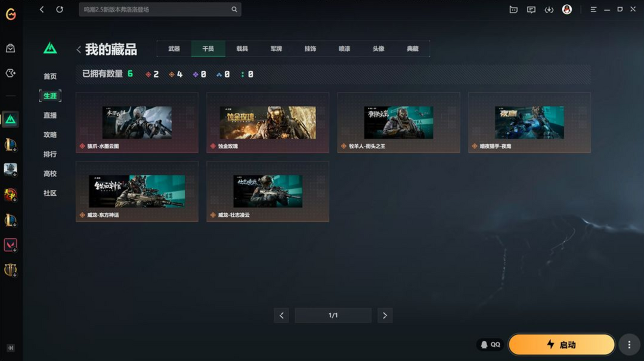This screenshot has height=361, width=644.
Task: Go back using the top navigation arrow
Action: 42,10
